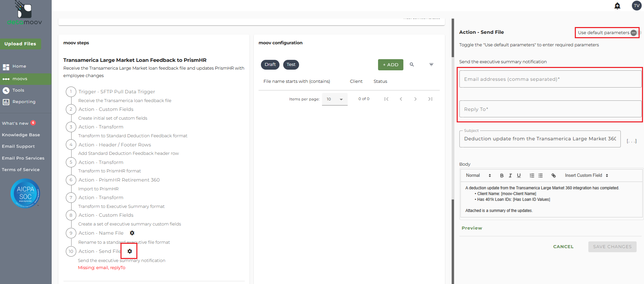The image size is (644, 284).
Task: Click the AICPA SOC badge
Action: [25, 193]
